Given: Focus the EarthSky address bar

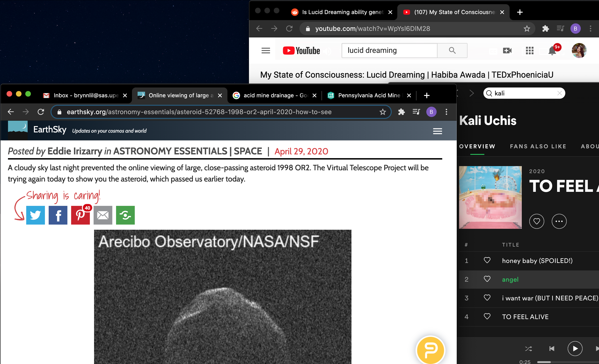Looking at the screenshot, I should 221,112.
